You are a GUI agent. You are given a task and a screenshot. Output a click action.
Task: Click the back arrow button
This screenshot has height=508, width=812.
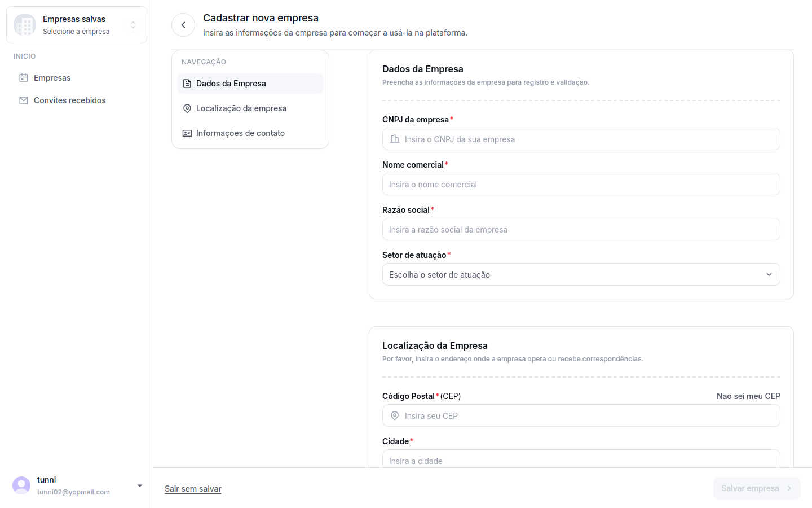[x=183, y=25]
